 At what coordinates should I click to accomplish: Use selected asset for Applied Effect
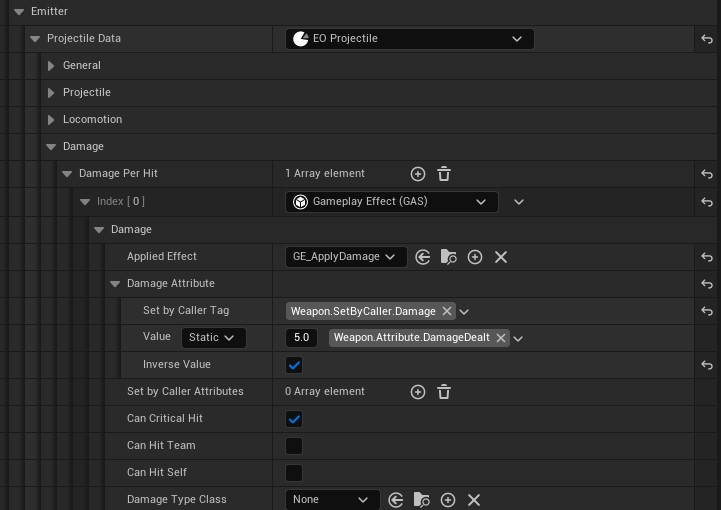[423, 257]
